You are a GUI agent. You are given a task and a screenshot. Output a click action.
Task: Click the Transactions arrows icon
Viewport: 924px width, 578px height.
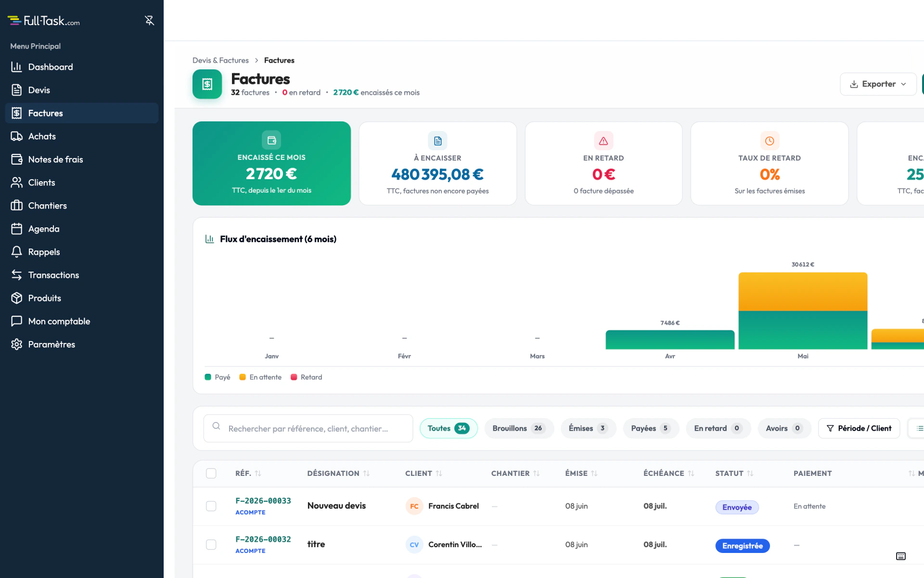pos(17,275)
